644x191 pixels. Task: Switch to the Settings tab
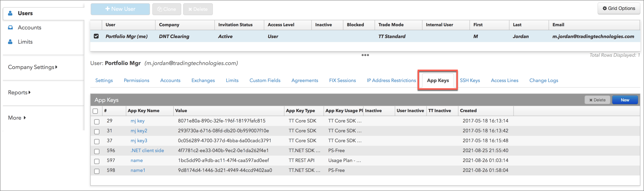(104, 80)
